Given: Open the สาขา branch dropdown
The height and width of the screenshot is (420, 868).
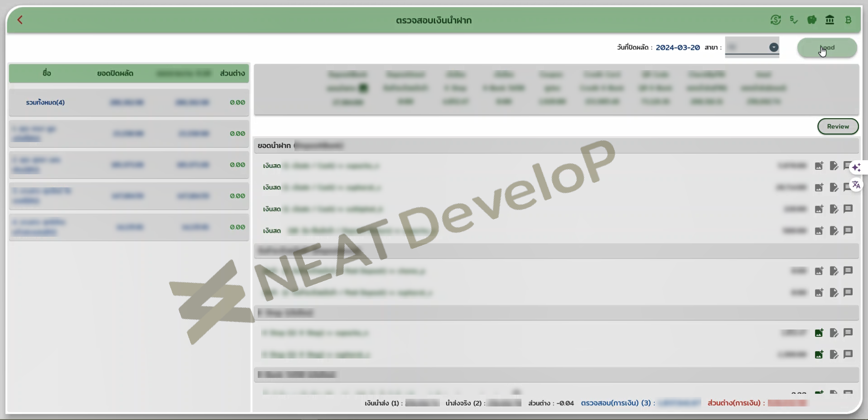Looking at the screenshot, I should pos(752,47).
